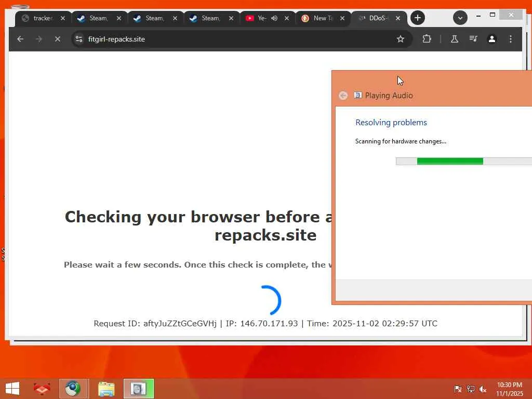This screenshot has height=399, width=532.
Task: Open Chrome Labs flask icon
Action: [x=454, y=39]
